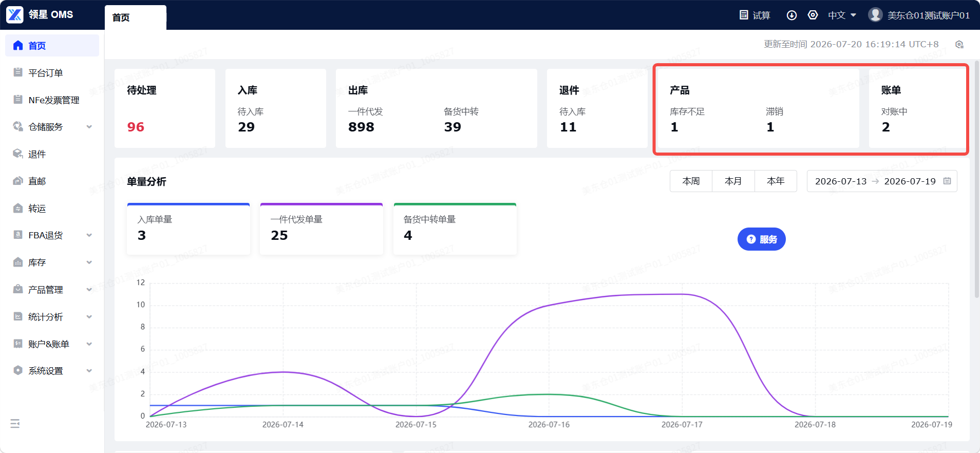Viewport: 980px width, 453px height.
Task: Click the 统计分析 sidebar icon
Action: [x=18, y=316]
